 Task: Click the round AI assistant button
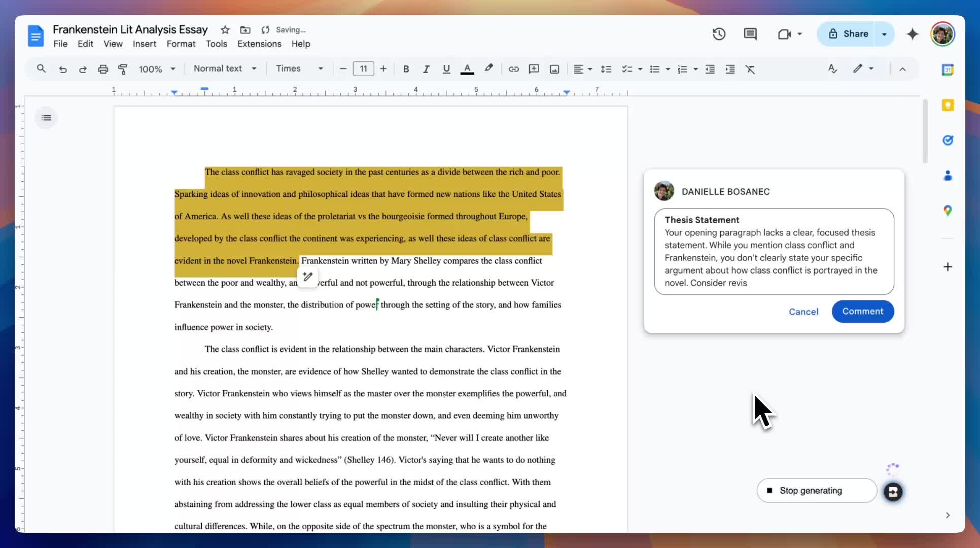893,492
